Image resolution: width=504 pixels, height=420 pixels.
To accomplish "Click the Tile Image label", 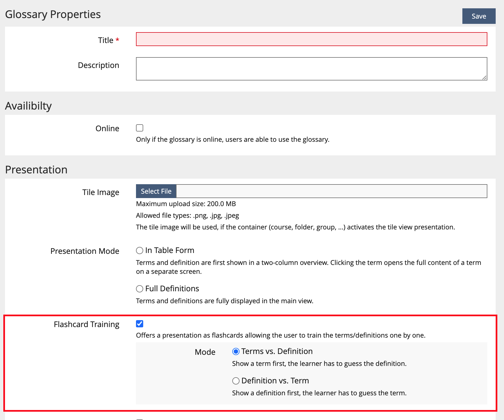I will pyautogui.click(x=100, y=192).
